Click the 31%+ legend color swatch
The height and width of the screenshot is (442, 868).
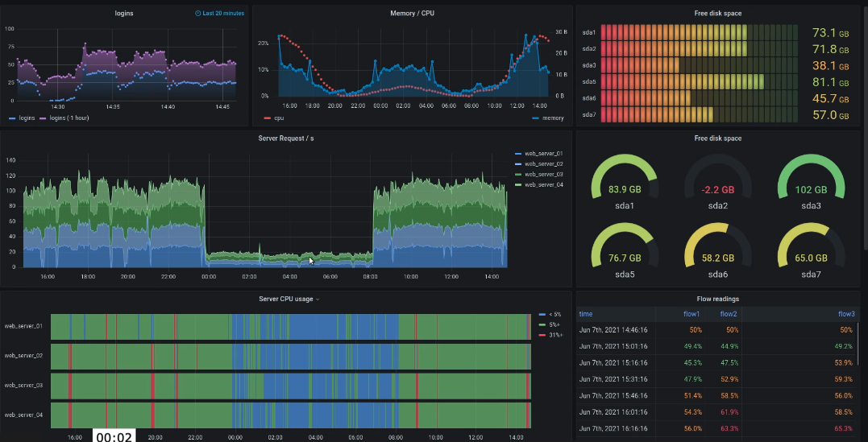(x=542, y=335)
